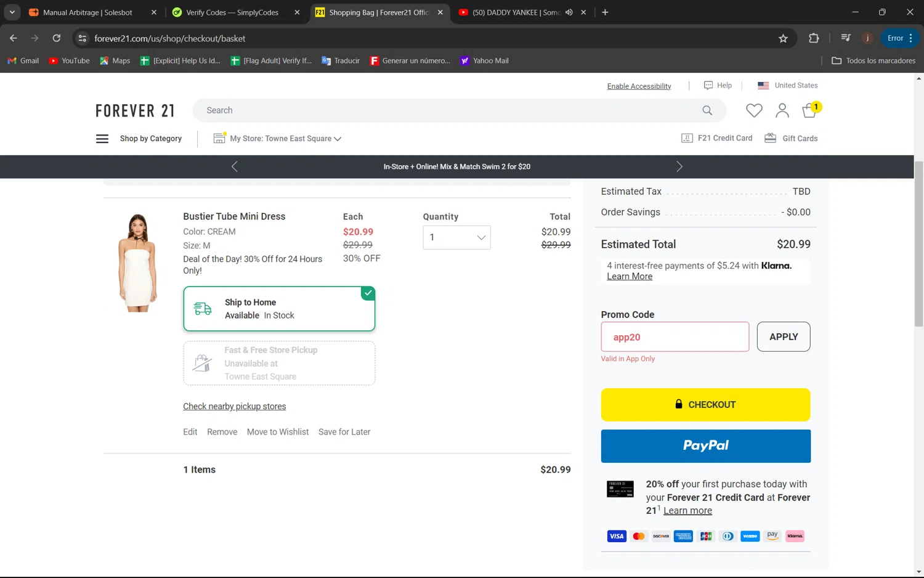
Task: Apply the promo code
Action: [784, 337]
